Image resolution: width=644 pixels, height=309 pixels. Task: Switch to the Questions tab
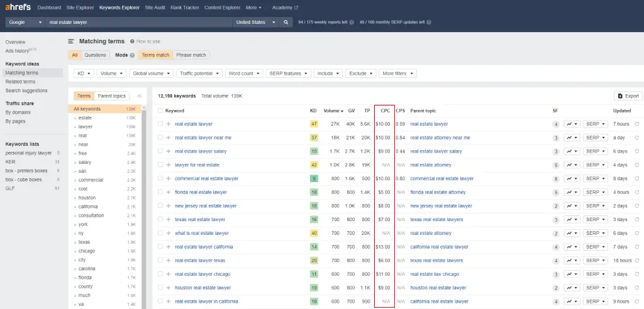click(x=95, y=55)
